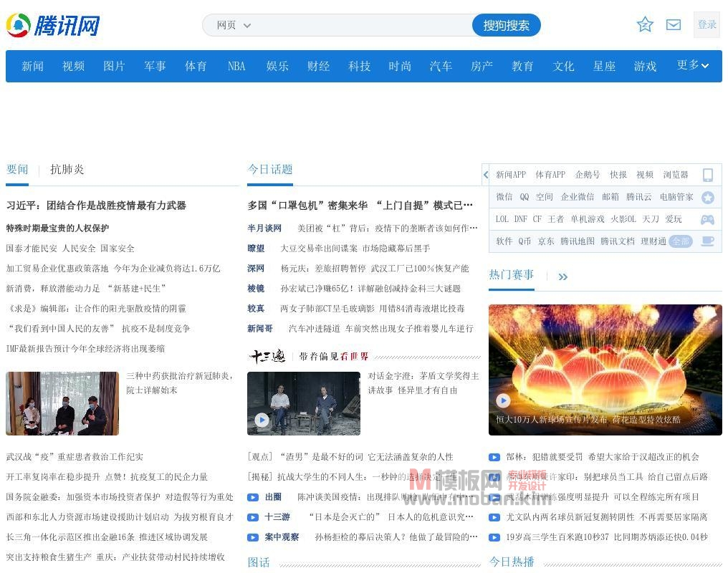Switch to the 抗肺炎 tab

pos(67,169)
